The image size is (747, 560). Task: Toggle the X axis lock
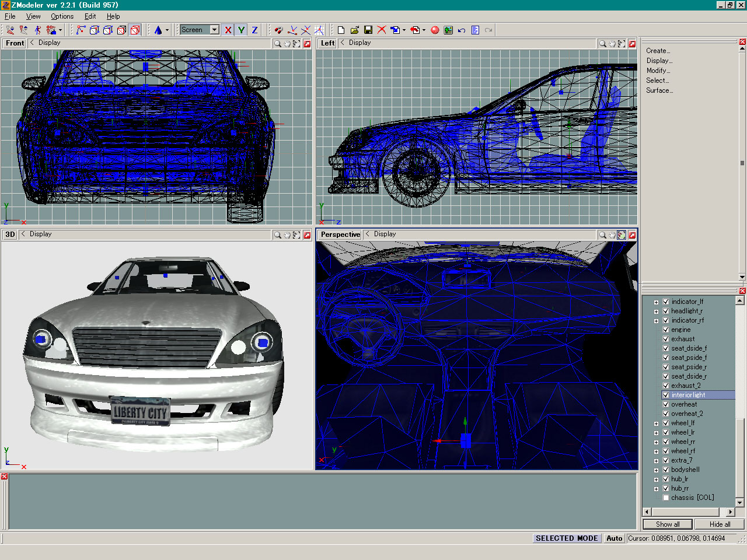click(228, 30)
